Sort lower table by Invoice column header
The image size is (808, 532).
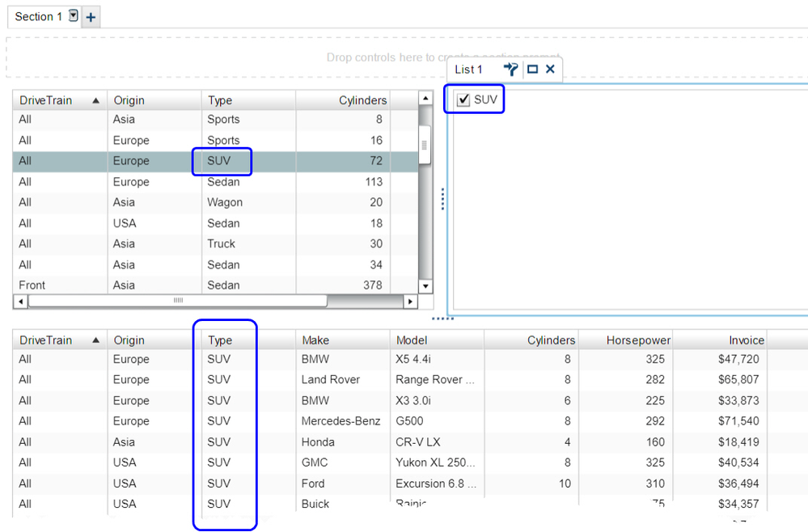[746, 340]
